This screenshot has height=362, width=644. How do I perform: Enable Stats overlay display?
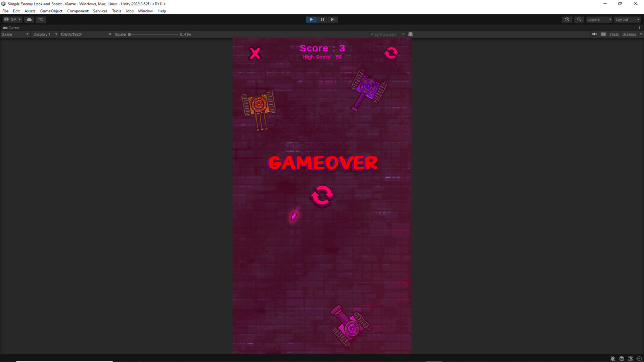(613, 34)
